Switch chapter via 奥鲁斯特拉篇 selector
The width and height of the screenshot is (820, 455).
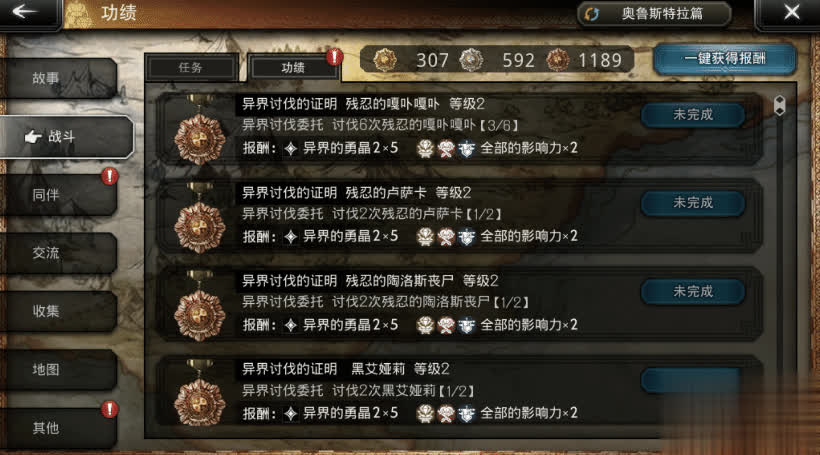click(x=654, y=14)
